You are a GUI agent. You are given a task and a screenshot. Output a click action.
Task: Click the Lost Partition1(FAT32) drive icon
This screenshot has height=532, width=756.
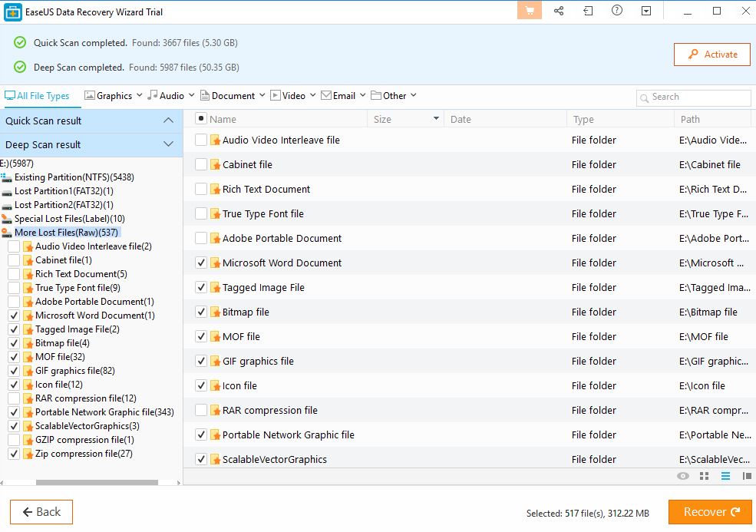tap(6, 191)
